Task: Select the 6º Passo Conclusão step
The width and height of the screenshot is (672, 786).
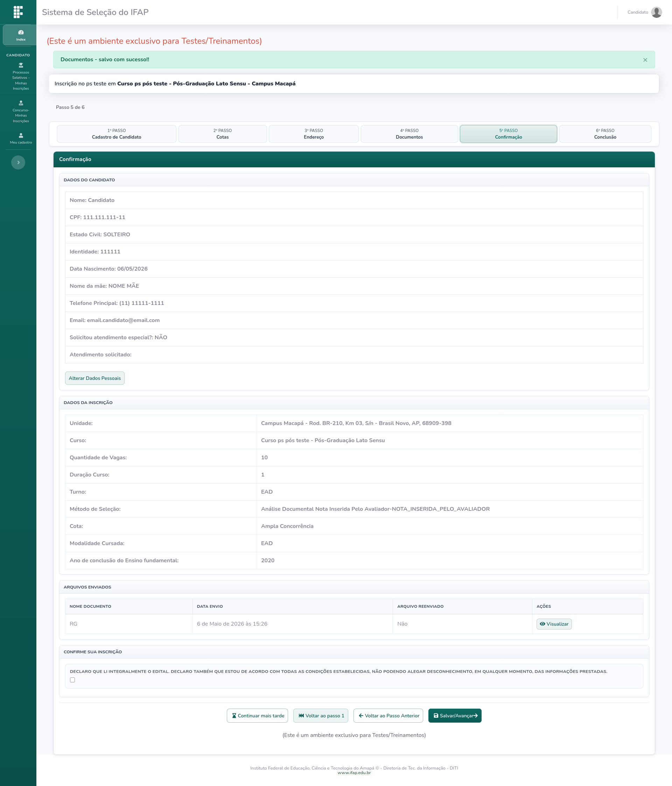Action: [x=605, y=134]
